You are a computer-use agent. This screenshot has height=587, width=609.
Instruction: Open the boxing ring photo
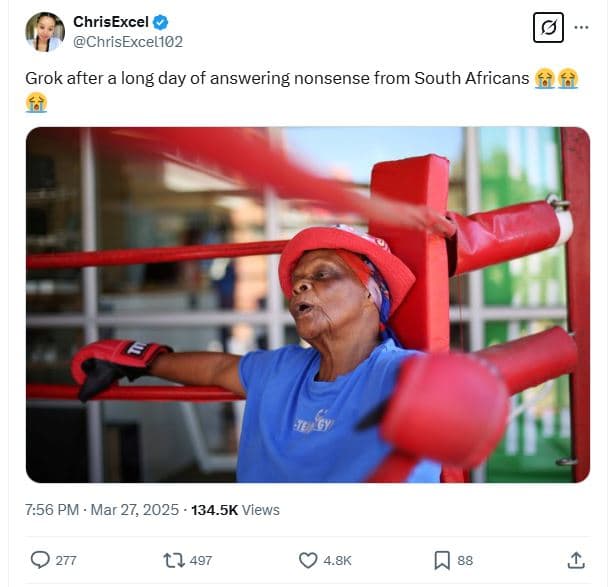pos(307,305)
